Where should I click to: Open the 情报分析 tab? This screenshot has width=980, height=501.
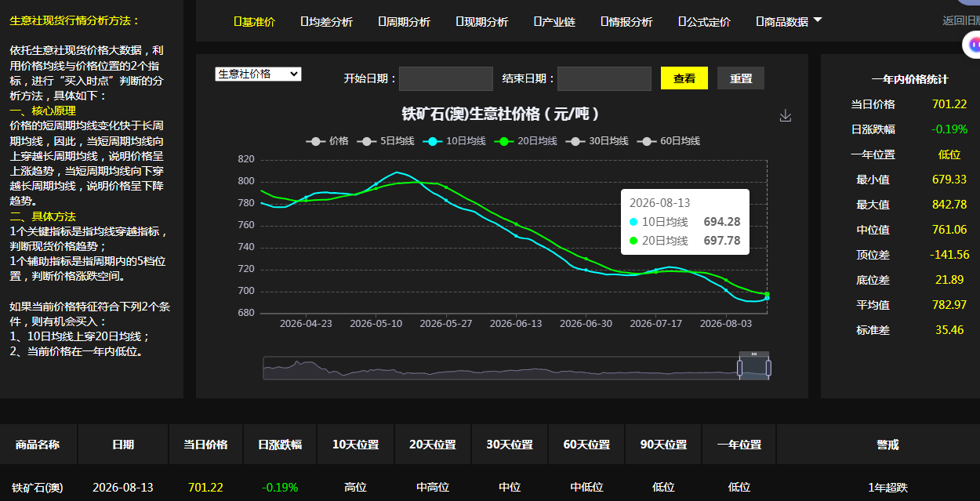pyautogui.click(x=626, y=22)
